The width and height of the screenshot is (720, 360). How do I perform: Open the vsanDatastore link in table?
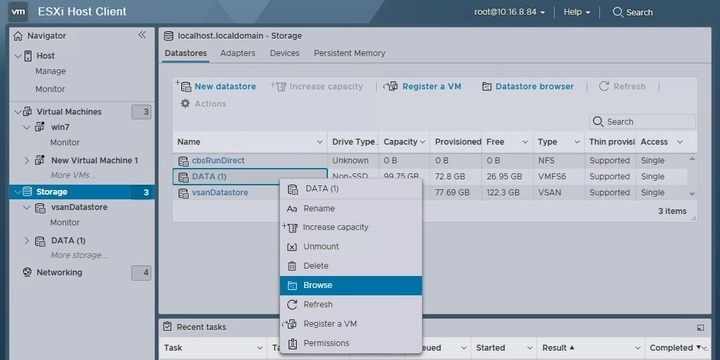click(x=220, y=193)
